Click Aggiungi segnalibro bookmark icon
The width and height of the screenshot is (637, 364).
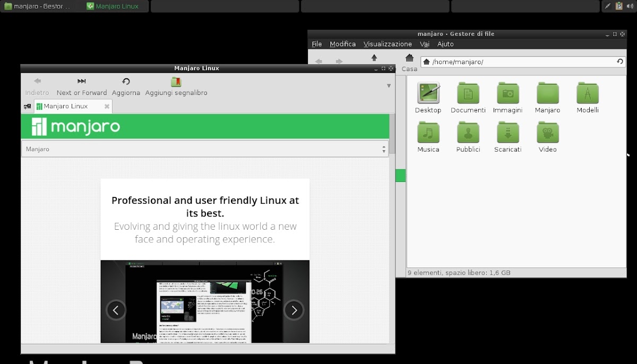coord(176,82)
